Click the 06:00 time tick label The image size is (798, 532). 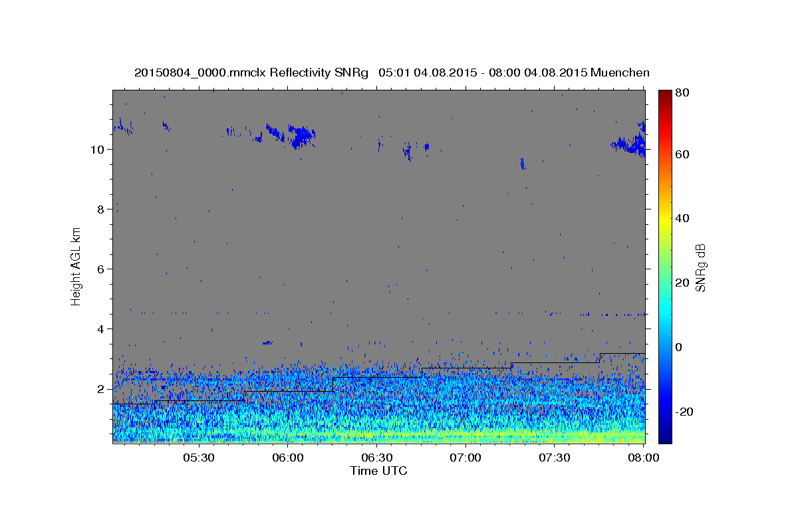[x=287, y=458]
